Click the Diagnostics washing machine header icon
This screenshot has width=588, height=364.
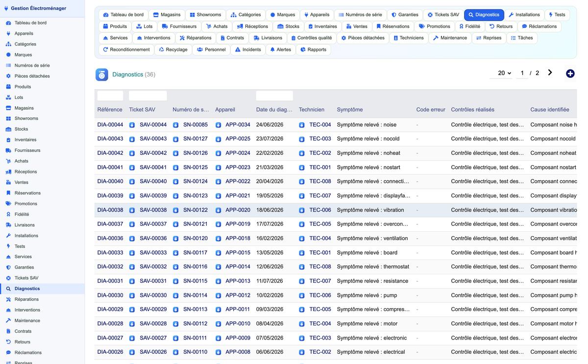click(x=102, y=74)
